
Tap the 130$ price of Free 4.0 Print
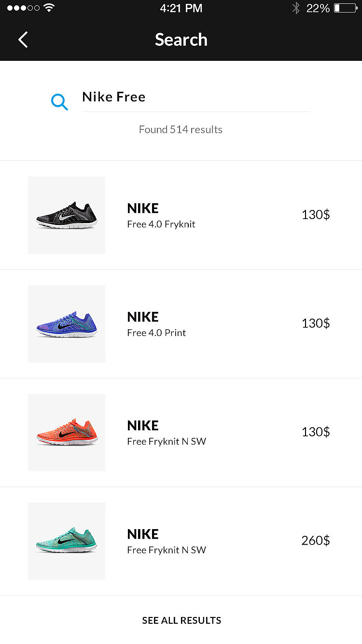tap(315, 323)
